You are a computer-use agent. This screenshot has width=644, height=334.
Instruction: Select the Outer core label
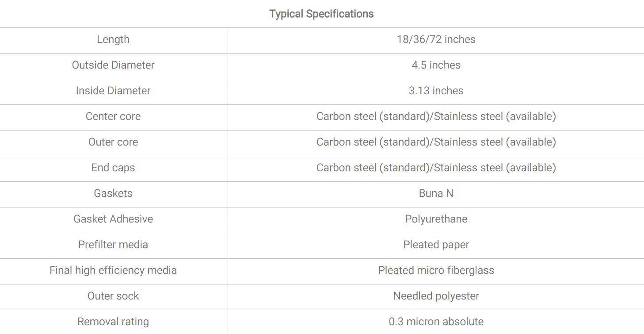113,142
